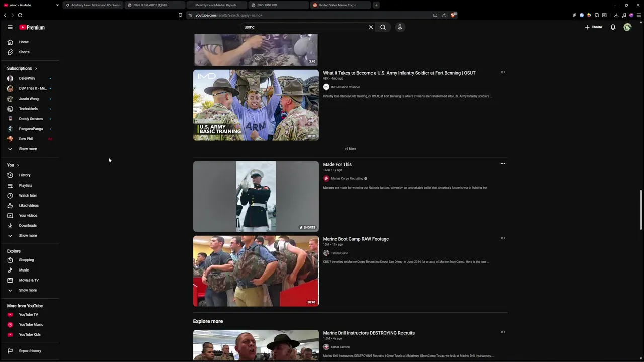Image resolution: width=644 pixels, height=362 pixels.
Task: Open options menu for Fort Benning video
Action: (502, 72)
